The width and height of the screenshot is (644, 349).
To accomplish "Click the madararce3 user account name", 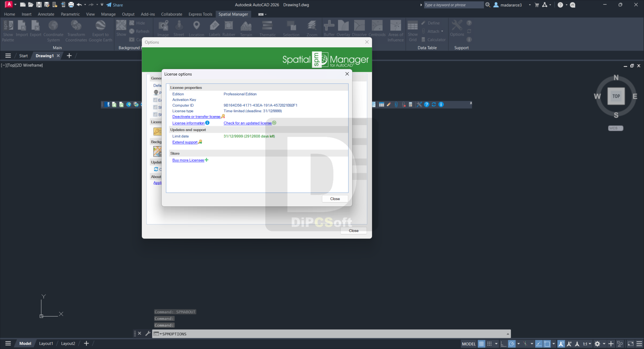I will pos(511,5).
